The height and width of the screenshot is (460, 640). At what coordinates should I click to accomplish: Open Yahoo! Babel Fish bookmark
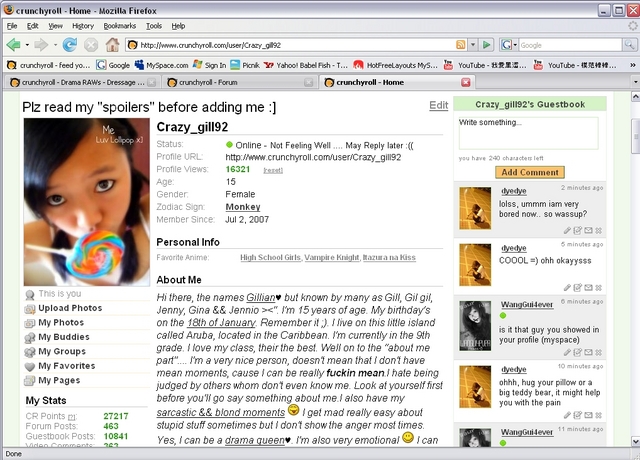[x=306, y=65]
